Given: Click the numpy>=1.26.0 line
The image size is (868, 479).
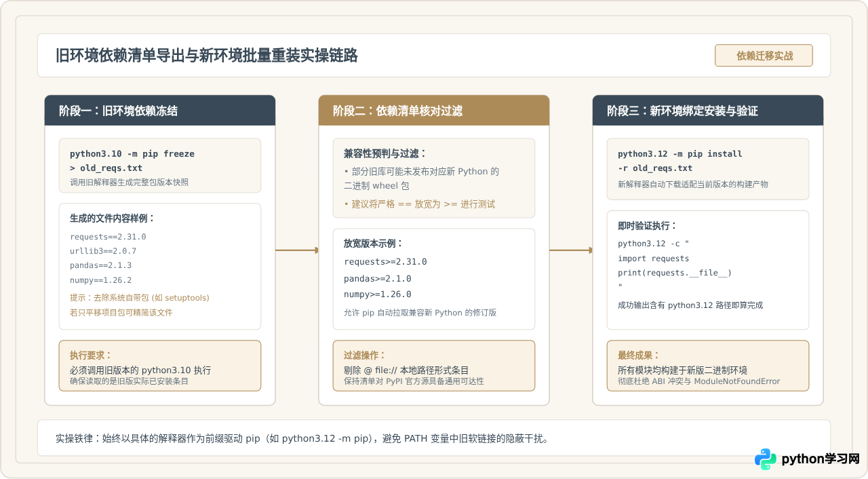Looking at the screenshot, I should (378, 294).
